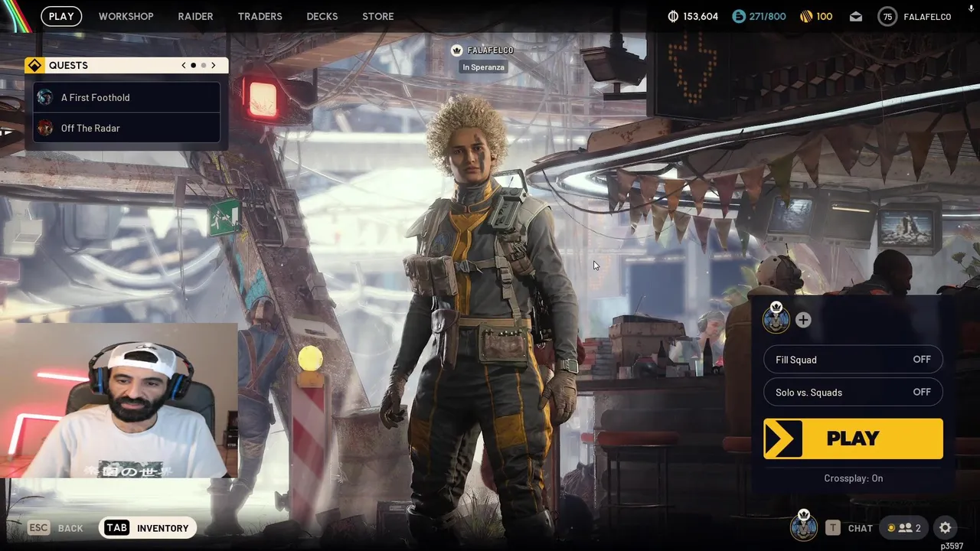Click the level 75 badge icon

tap(887, 16)
